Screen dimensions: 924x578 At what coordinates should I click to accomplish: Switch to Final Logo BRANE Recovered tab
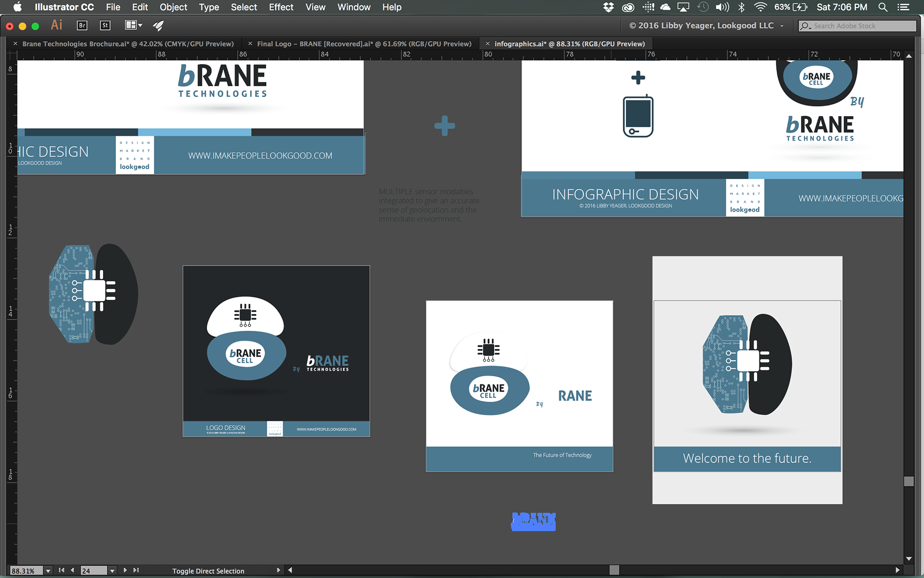point(364,44)
